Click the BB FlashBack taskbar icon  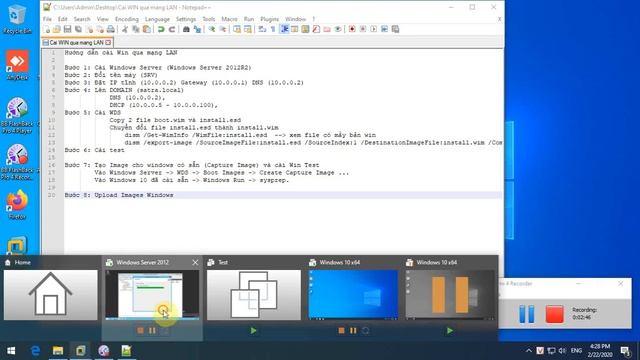pyautogui.click(x=104, y=351)
